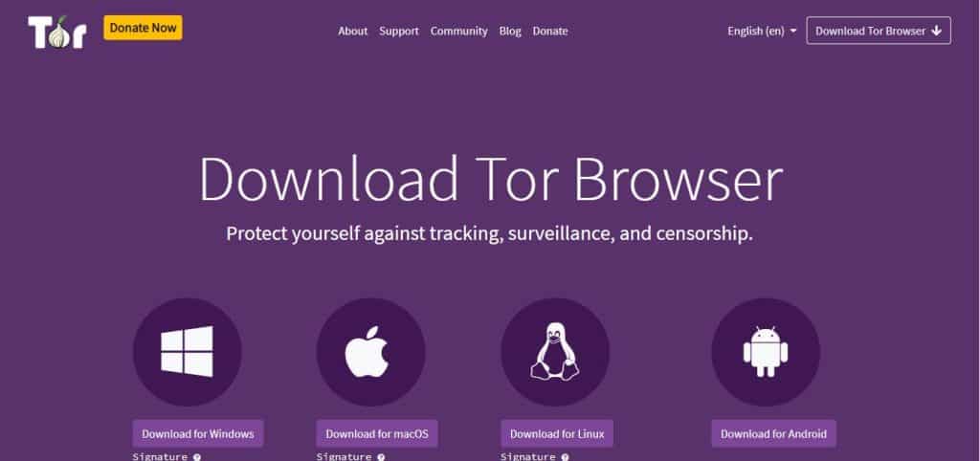The width and height of the screenshot is (980, 461).
Task: Click Download for macOS button
Action: pos(377,433)
